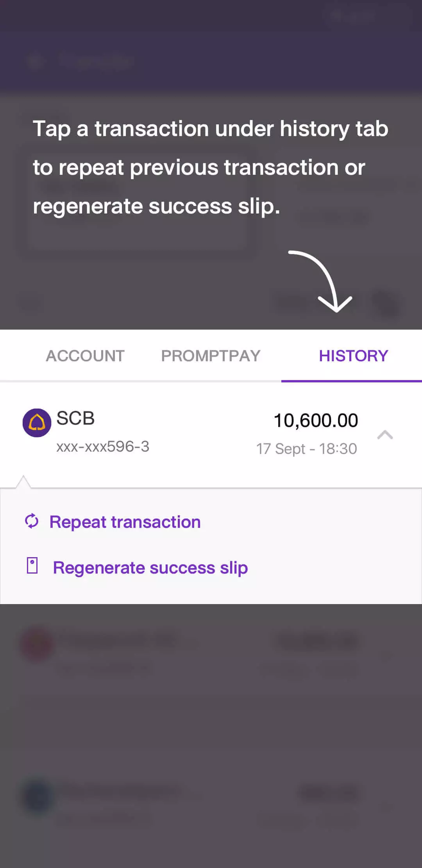Tap the 17 Sept - 18:30 timestamp
This screenshot has width=422, height=868.
(306, 449)
